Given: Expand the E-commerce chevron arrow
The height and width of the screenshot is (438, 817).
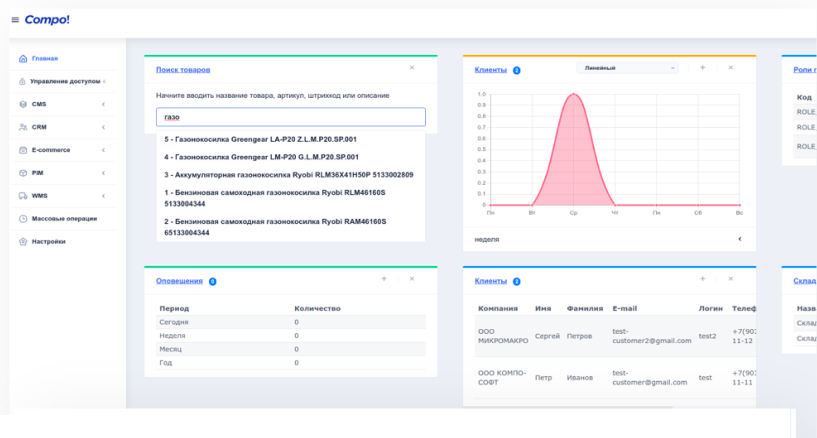Looking at the screenshot, I should coord(103,150).
